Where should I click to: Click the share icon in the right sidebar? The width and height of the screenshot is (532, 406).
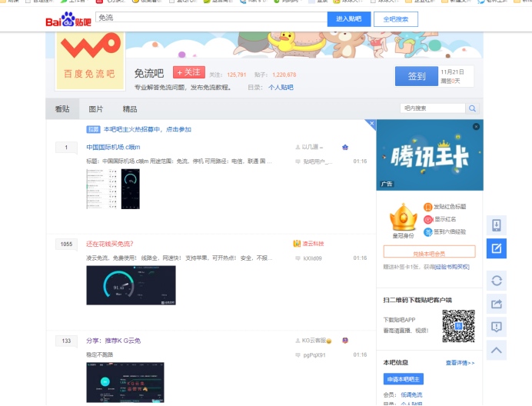[x=497, y=304]
